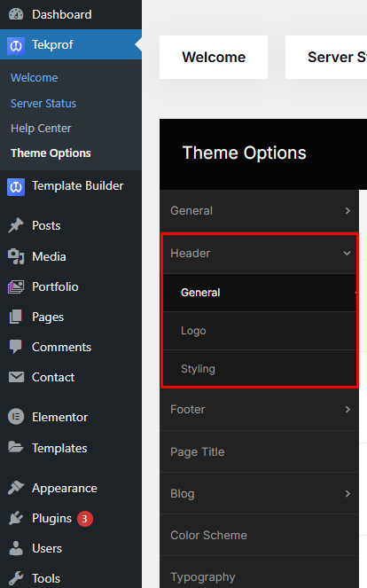Expand the General section arrow
The width and height of the screenshot is (367, 588).
347,211
